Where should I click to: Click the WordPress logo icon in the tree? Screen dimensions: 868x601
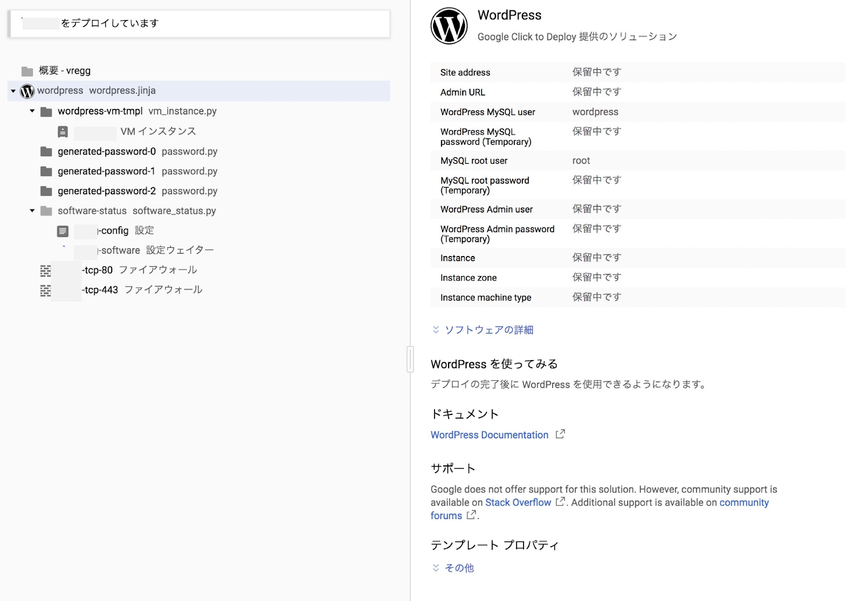tap(27, 91)
